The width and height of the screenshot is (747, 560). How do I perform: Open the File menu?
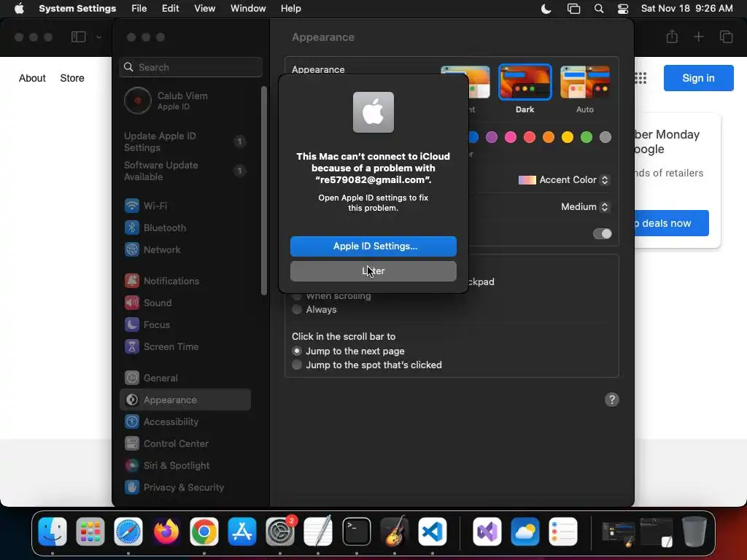pyautogui.click(x=139, y=9)
